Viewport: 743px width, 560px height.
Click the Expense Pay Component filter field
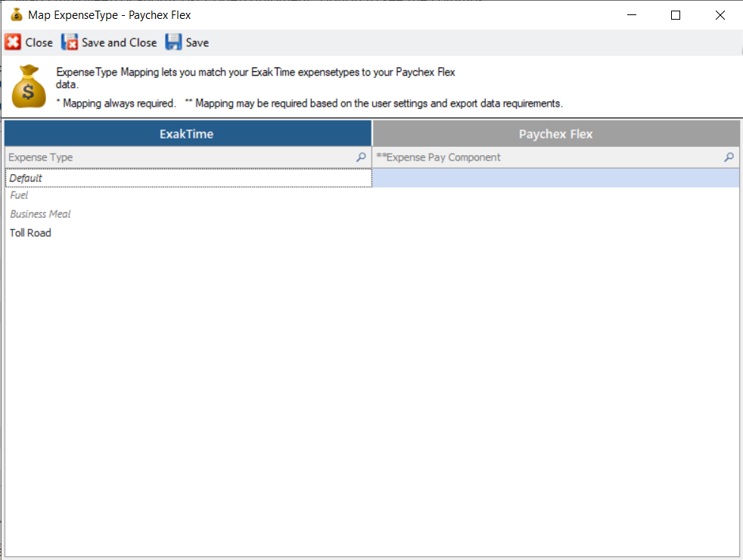556,157
